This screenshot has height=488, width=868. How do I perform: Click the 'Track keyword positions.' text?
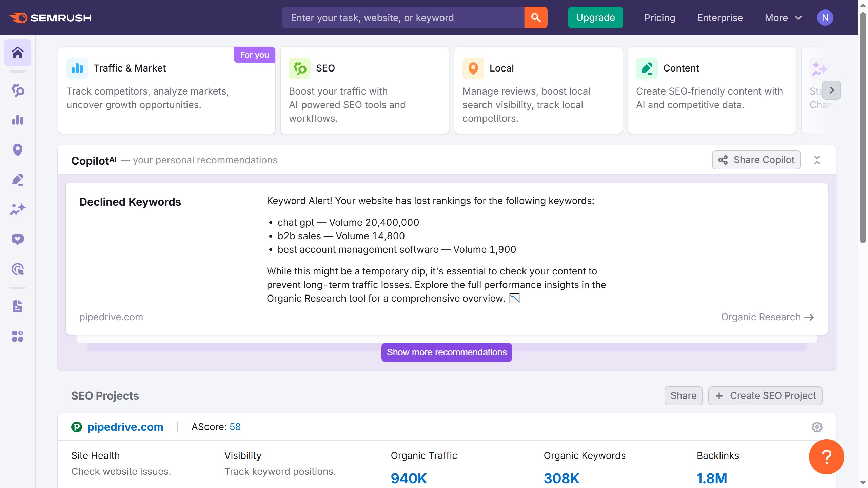[x=280, y=472]
